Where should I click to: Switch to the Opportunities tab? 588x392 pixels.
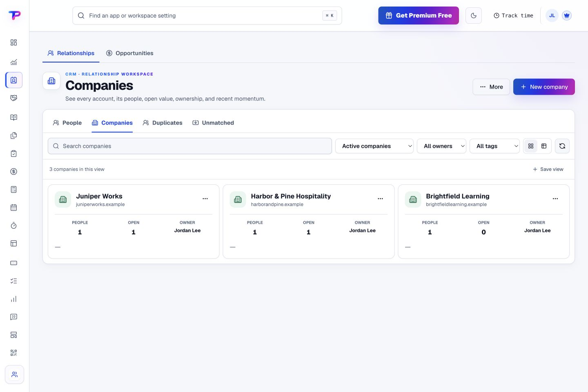click(x=129, y=53)
